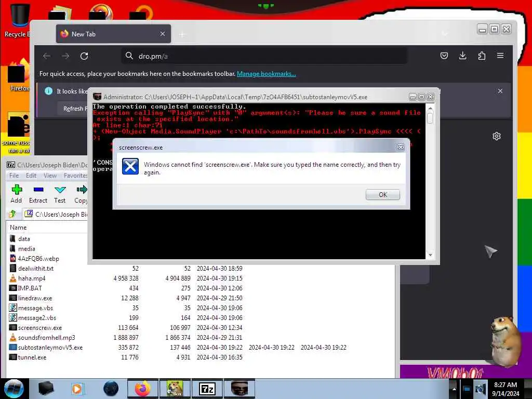Click the 7-Zip Copy toolbar icon
This screenshot has width=532, height=399.
(81, 194)
